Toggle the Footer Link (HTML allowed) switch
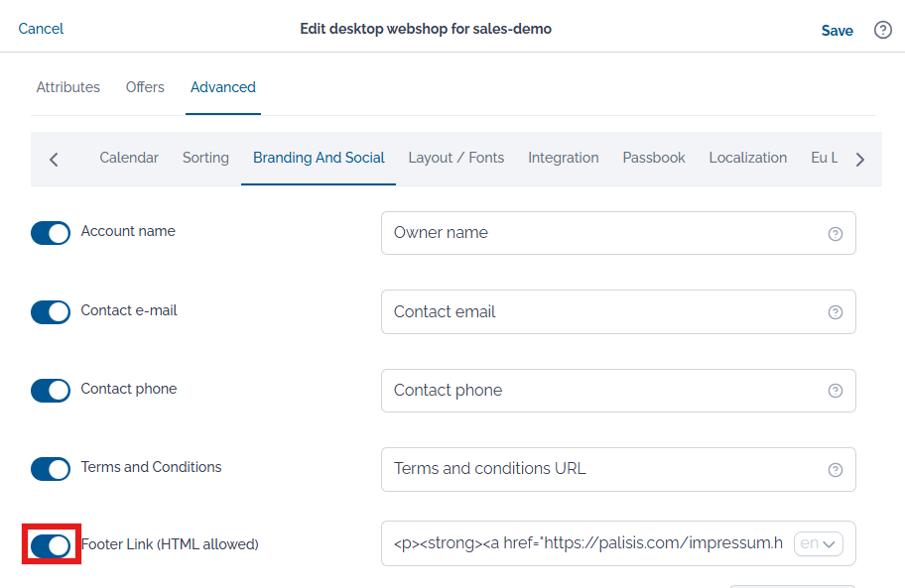This screenshot has height=588, width=905. click(x=51, y=545)
